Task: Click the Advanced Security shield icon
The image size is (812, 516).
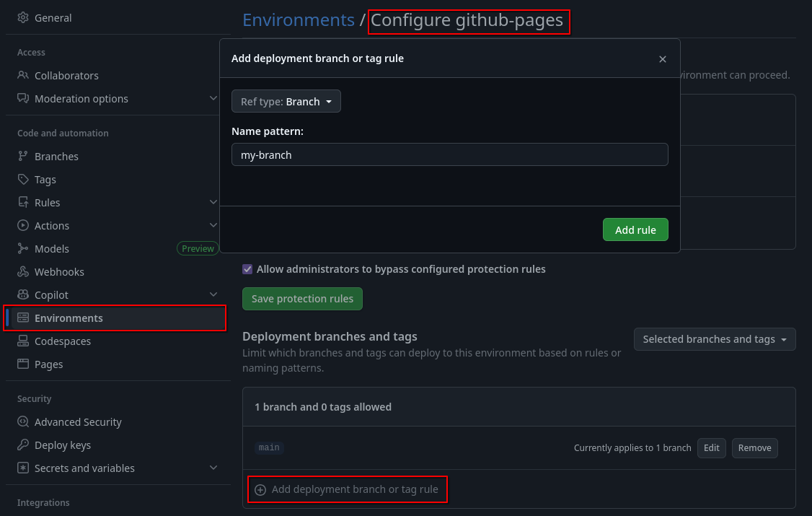Action: [23, 421]
